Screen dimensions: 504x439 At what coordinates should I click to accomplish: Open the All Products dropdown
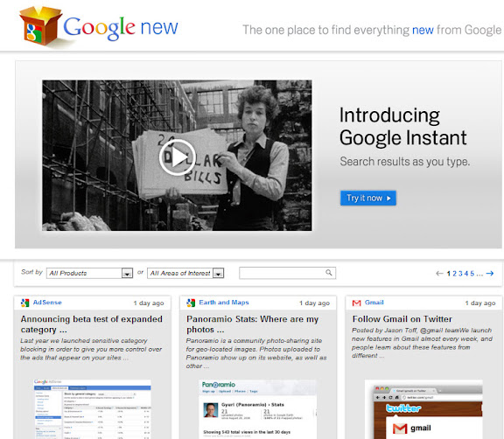click(x=89, y=273)
